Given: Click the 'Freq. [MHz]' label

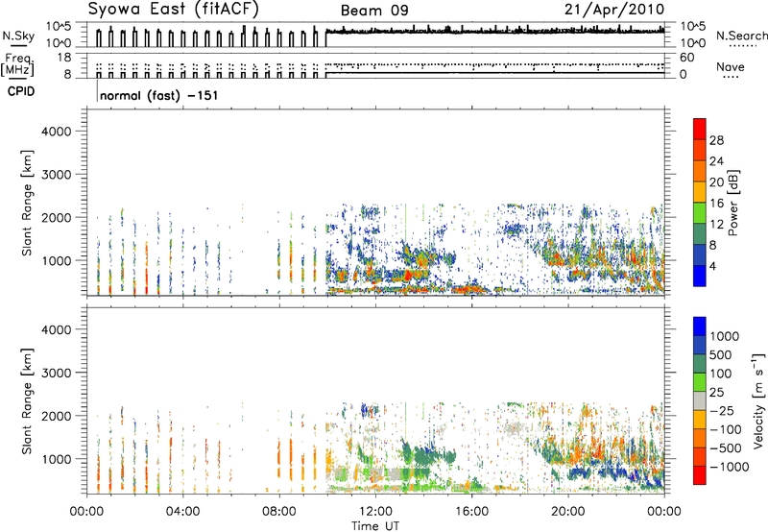Looking at the screenshot, I should click(x=17, y=65).
